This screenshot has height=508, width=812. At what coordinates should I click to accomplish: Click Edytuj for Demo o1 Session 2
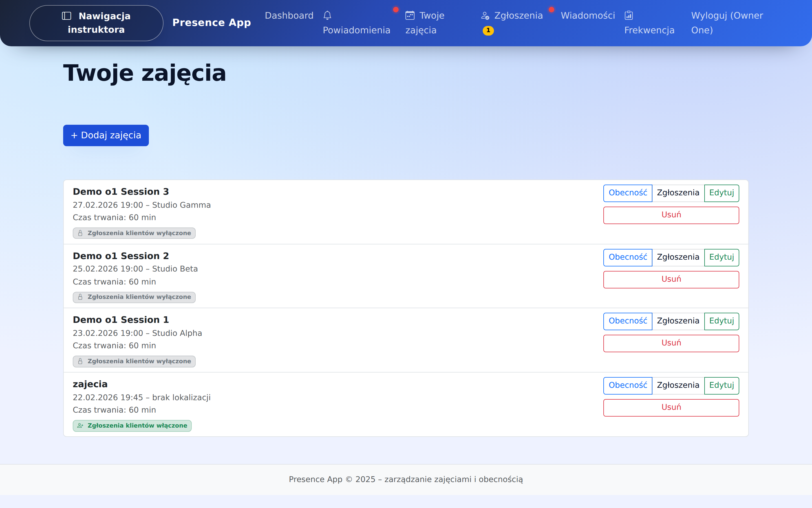coord(721,257)
